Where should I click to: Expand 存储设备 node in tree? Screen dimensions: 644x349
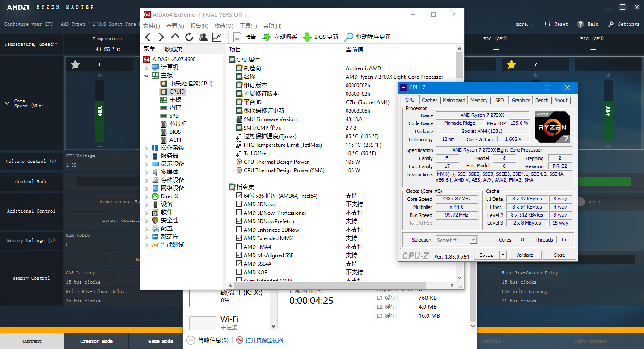(x=146, y=180)
